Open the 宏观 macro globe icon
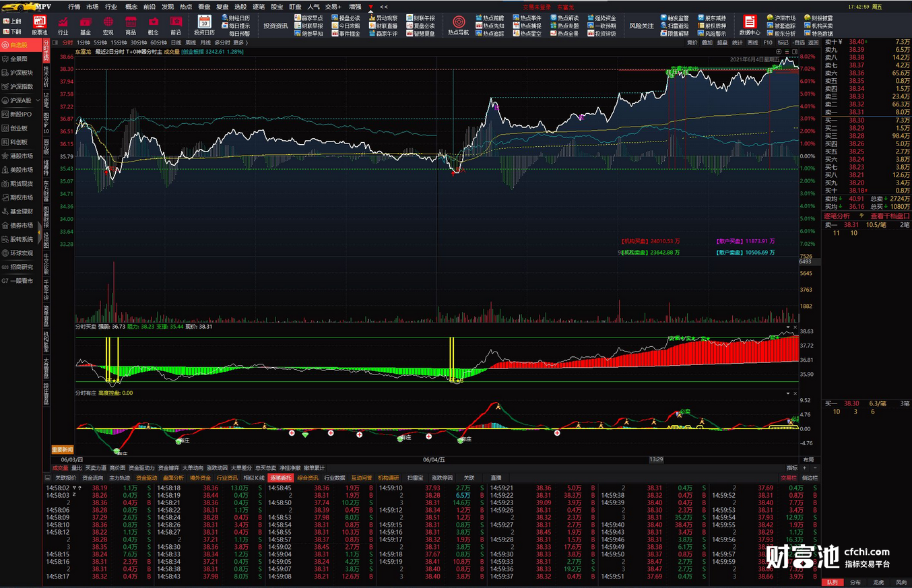 pyautogui.click(x=108, y=26)
